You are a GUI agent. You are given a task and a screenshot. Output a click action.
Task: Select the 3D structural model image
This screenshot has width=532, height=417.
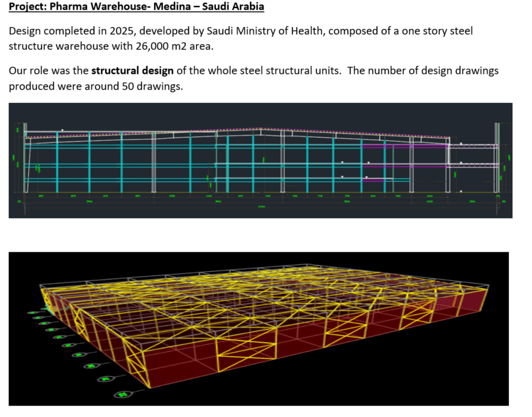pos(258,328)
